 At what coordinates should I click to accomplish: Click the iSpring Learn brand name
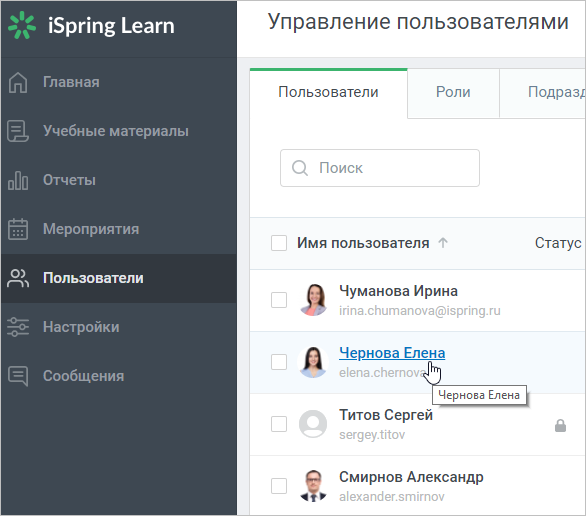[111, 26]
